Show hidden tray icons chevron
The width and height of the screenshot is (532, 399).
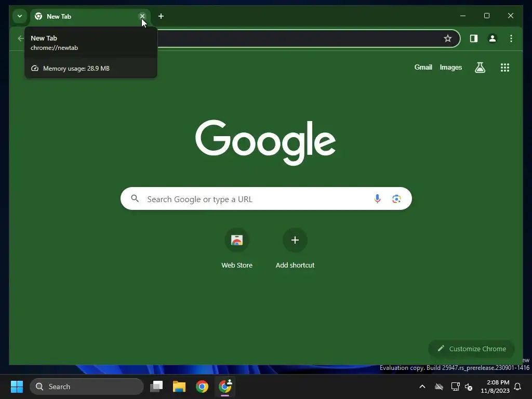(422, 387)
